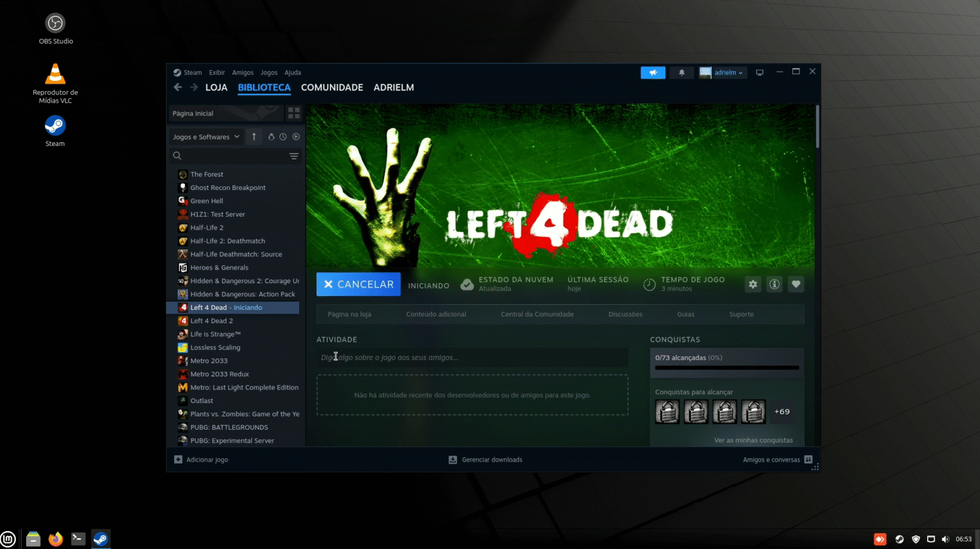Click the achievements progress bar

click(727, 367)
